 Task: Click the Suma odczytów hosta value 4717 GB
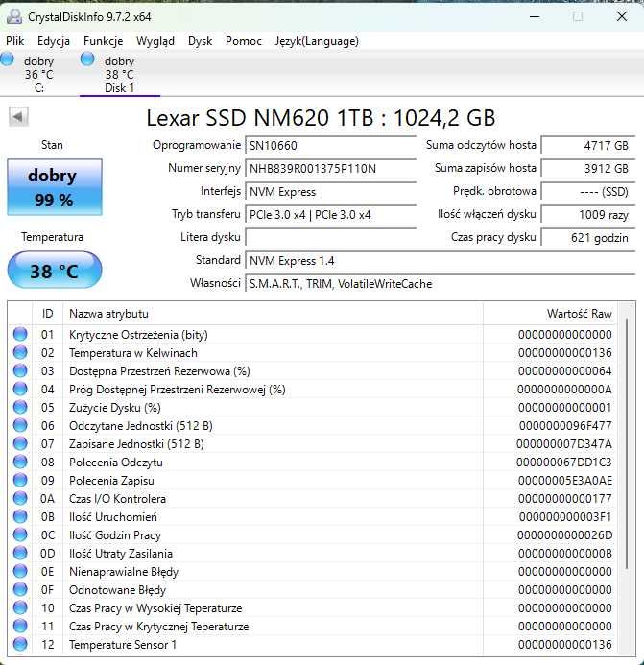[588, 146]
